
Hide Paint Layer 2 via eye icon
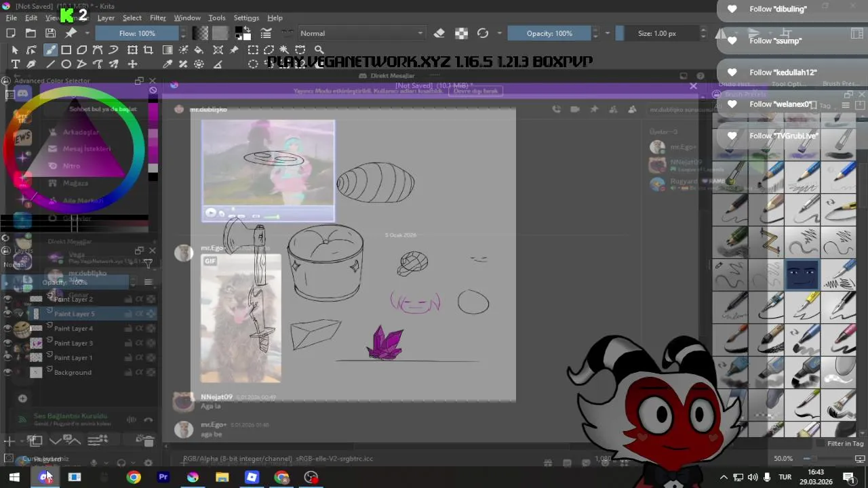point(8,299)
